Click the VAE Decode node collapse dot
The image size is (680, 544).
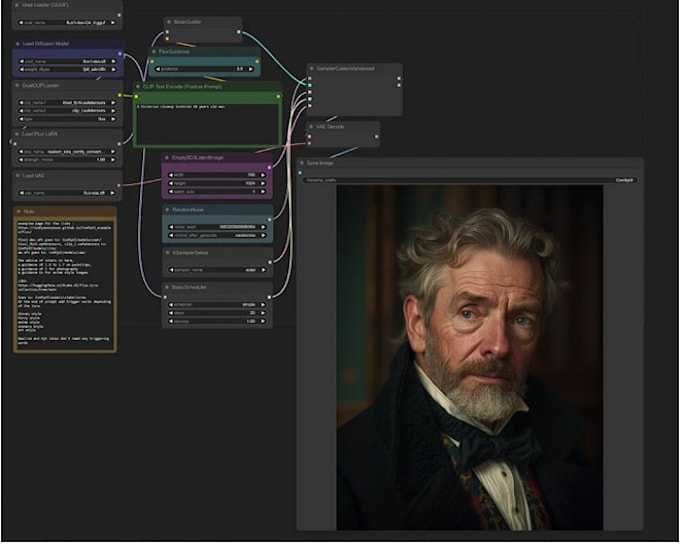pyautogui.click(x=313, y=127)
